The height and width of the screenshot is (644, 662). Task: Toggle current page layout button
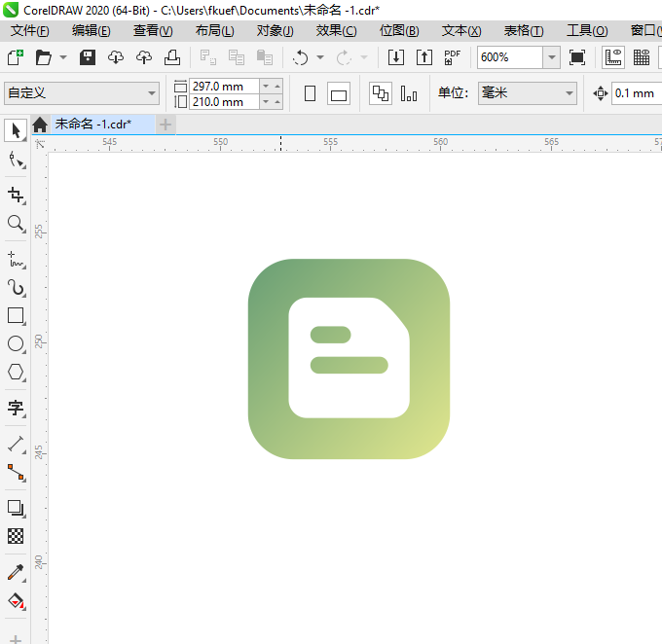pos(409,93)
